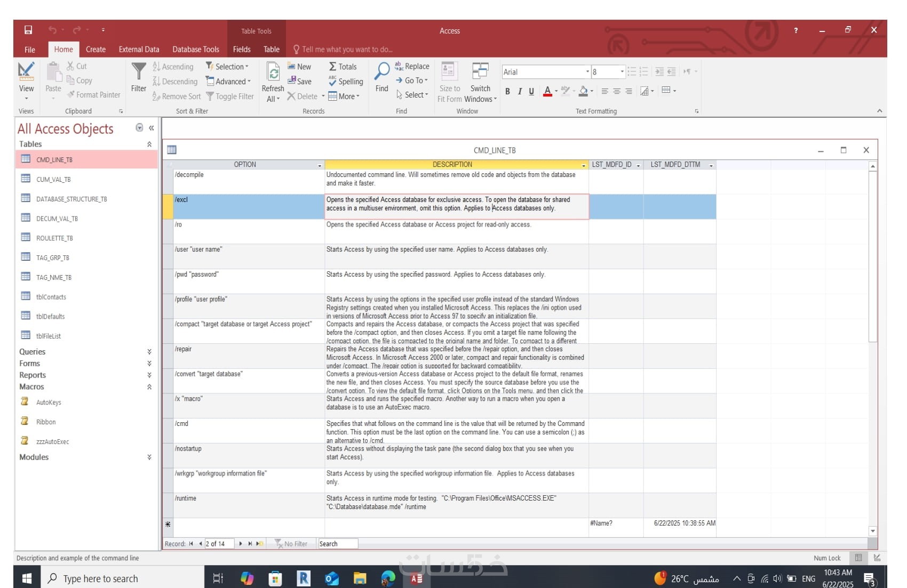Image resolution: width=907 pixels, height=588 pixels.
Task: Click Replace in the Find group
Action: [x=412, y=66]
